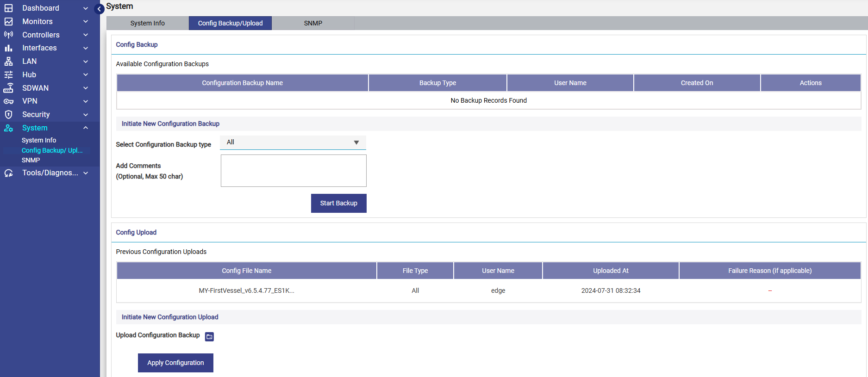Click the Dashboard grid icon in sidebar
Image resolution: width=868 pixels, height=377 pixels.
point(8,8)
